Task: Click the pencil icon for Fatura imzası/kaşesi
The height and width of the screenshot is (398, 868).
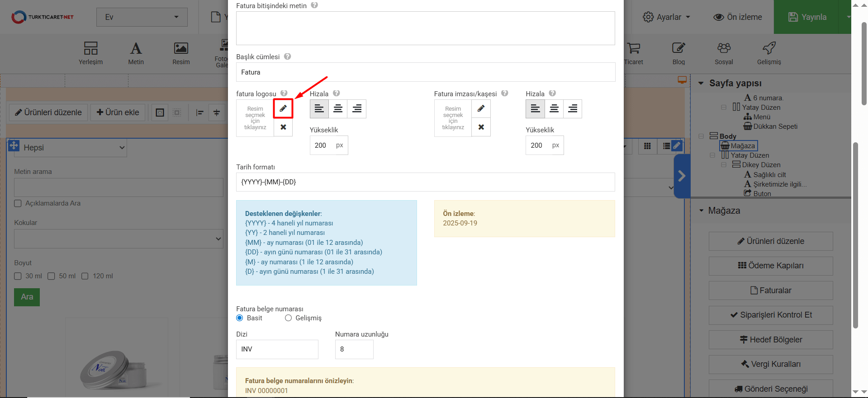Action: click(481, 108)
